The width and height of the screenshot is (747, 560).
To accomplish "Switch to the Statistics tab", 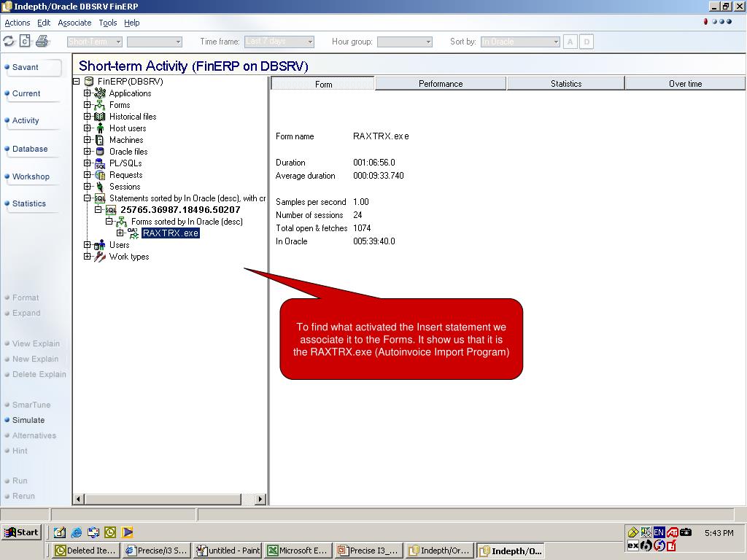I will 566,84.
